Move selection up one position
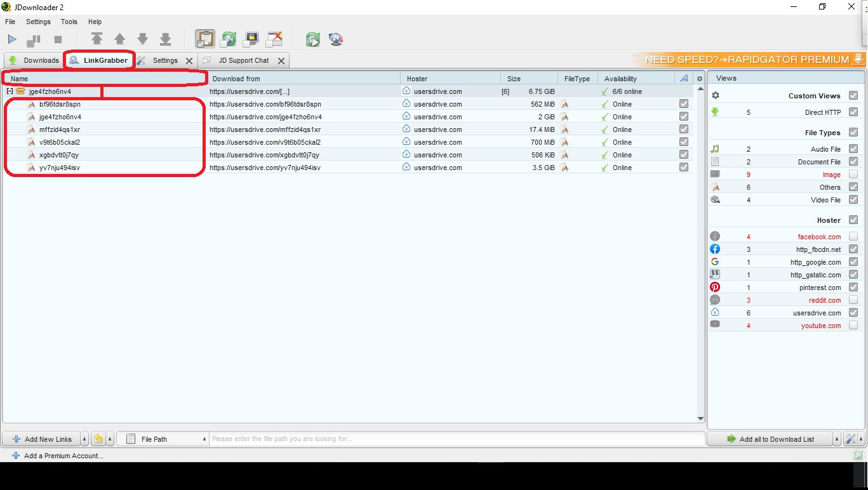The width and height of the screenshot is (868, 490). click(x=119, y=39)
